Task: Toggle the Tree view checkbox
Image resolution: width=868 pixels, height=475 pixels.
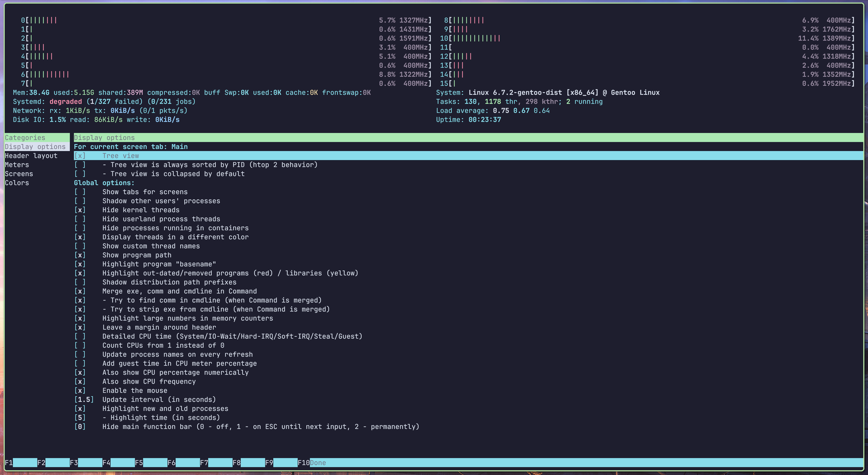Action: (80, 156)
